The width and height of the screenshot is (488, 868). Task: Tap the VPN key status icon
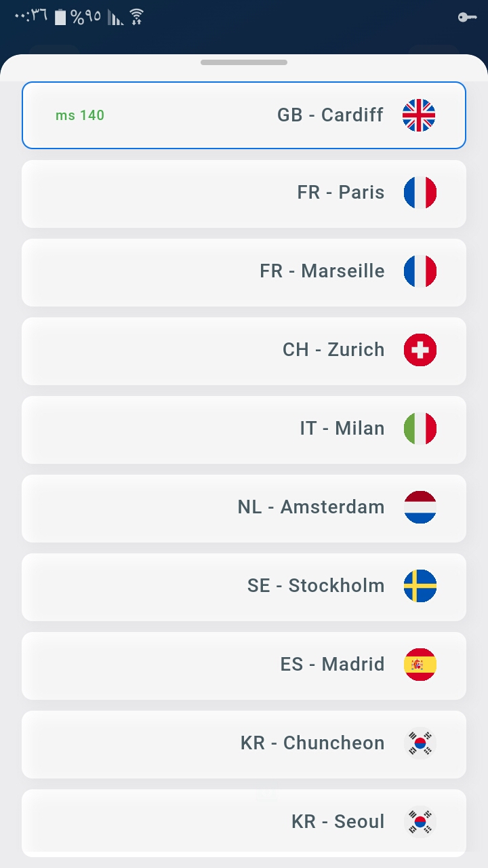pyautogui.click(x=467, y=17)
